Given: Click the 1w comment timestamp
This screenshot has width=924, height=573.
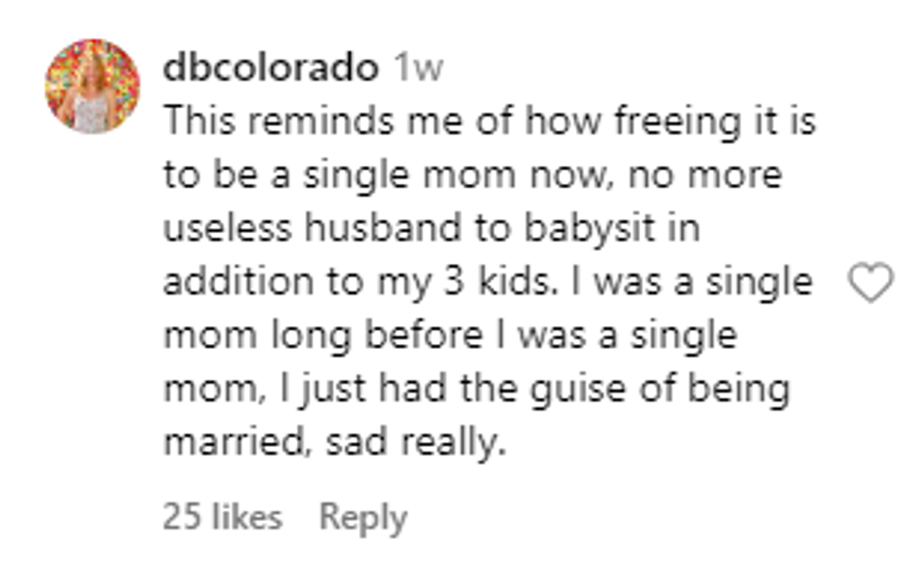Looking at the screenshot, I should tap(416, 68).
